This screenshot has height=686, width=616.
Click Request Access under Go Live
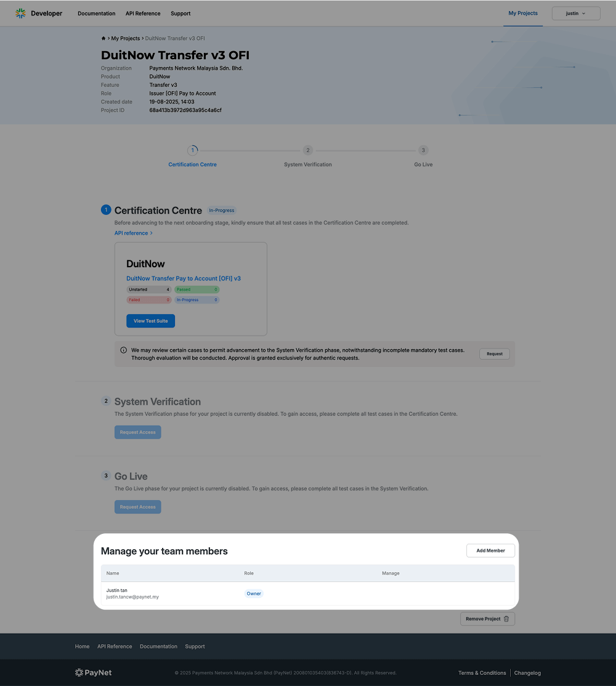coord(138,507)
